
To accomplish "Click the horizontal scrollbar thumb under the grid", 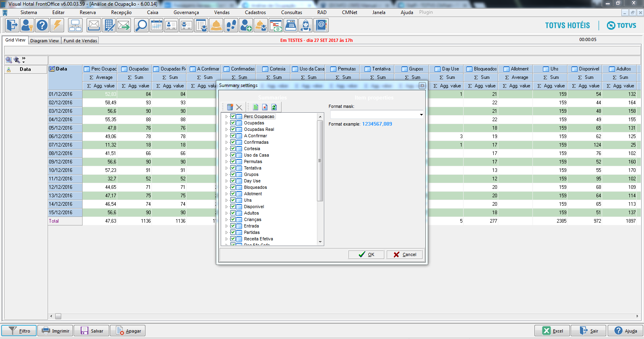I will 58,316.
